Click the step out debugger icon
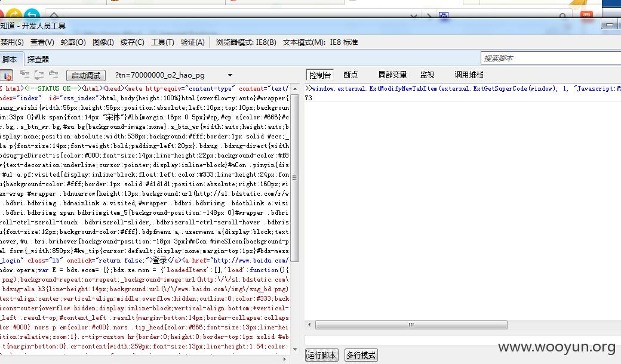This screenshot has height=364, width=621. pos(54,75)
